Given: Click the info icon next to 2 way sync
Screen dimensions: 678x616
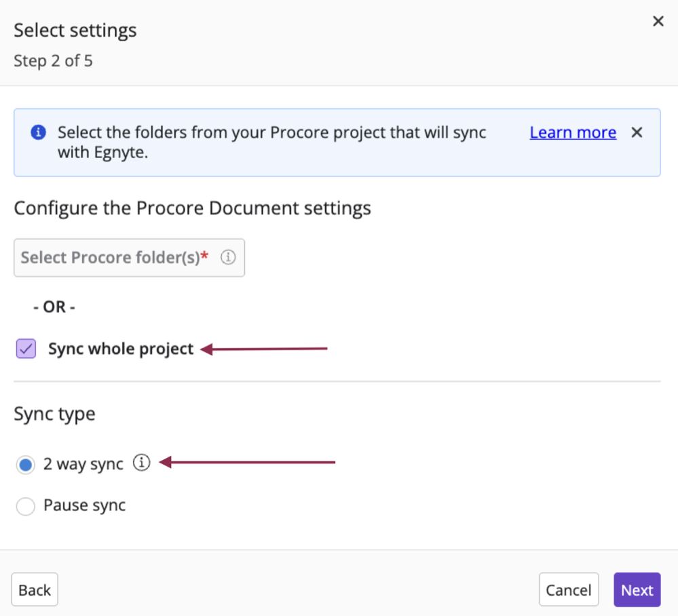Looking at the screenshot, I should pyautogui.click(x=141, y=463).
